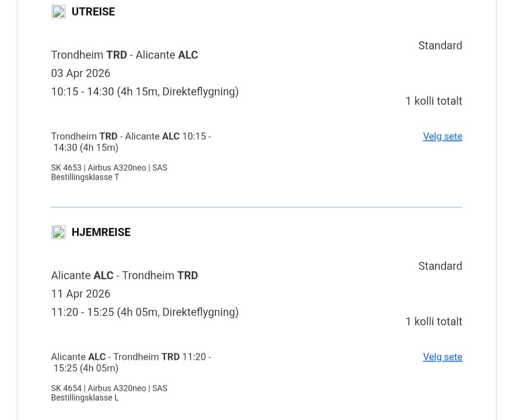Screen dimensions: 508x420
Task: Select the Trondheim TRD - Alicante ALC route title
Action: coord(124,55)
